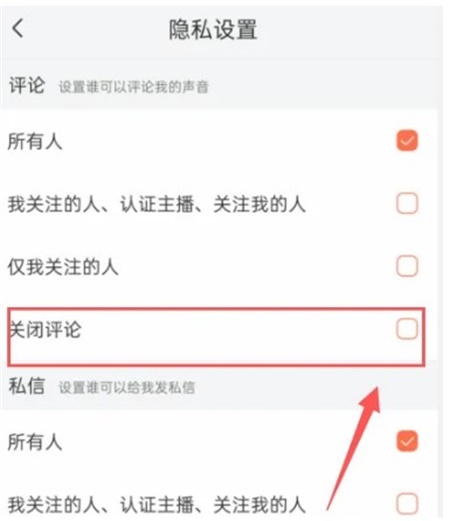Tap the 所有人 label under 评论
This screenshot has height=521, width=450.
pos(35,141)
